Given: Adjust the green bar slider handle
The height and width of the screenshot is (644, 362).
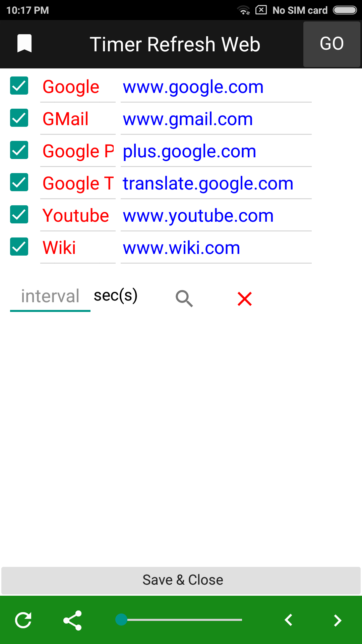Looking at the screenshot, I should (x=121, y=620).
